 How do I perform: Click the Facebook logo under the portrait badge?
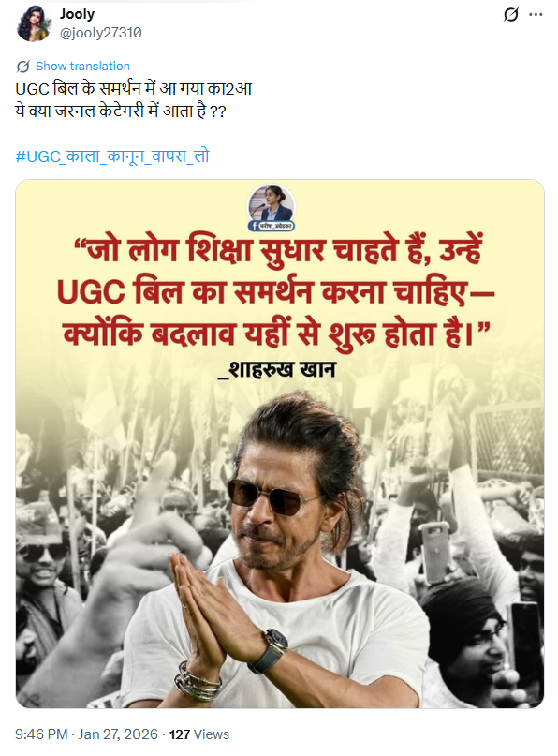click(254, 226)
